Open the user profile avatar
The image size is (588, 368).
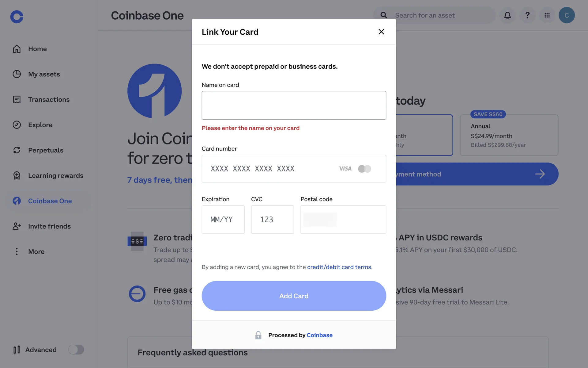[567, 15]
